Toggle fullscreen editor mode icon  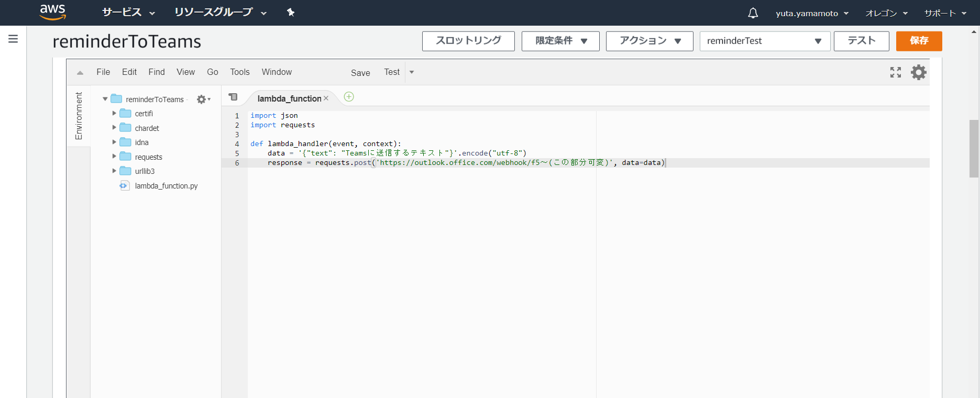click(896, 72)
